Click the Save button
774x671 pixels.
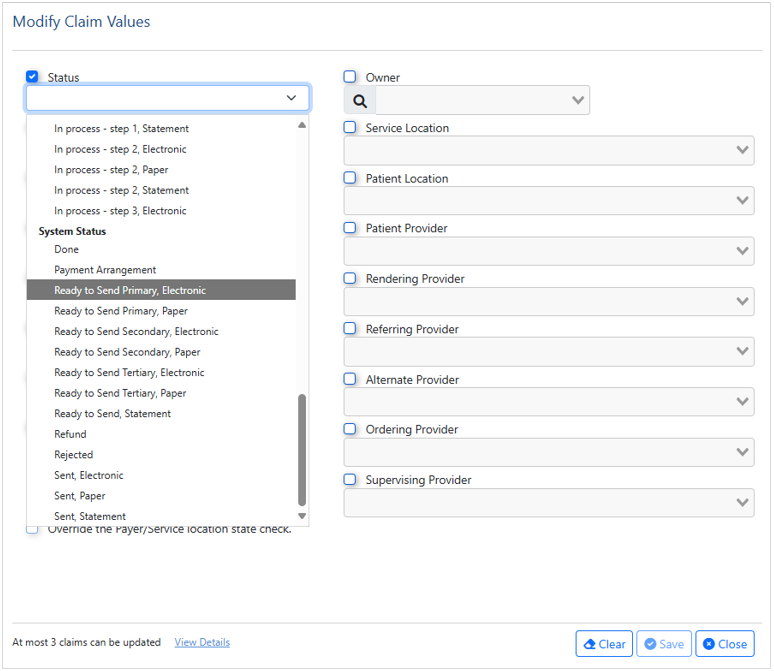[664, 644]
